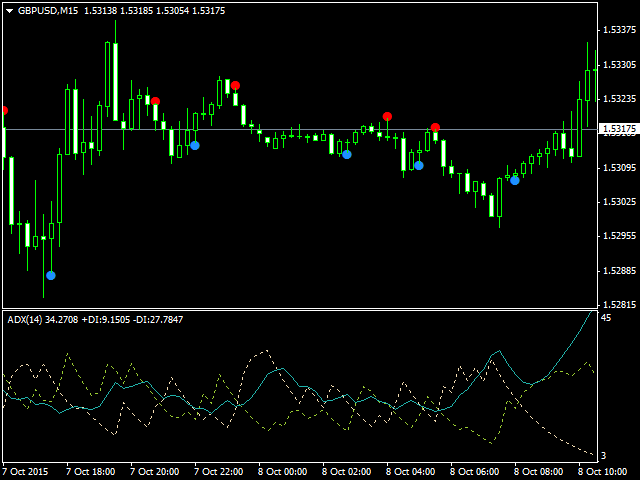Screen dimensions: 640x480
Task: Select the lowest blue signal dot near 1.52885
Action: tap(51, 276)
